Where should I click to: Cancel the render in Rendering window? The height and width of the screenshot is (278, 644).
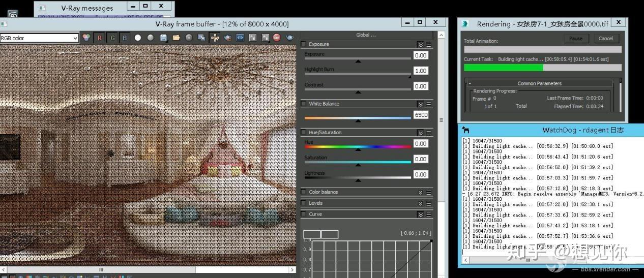pyautogui.click(x=605, y=39)
